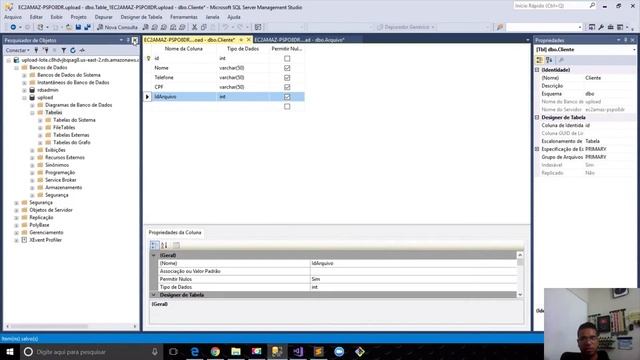The width and height of the screenshot is (640, 360).
Task: Click the activity monitor icon in Object Explorer
Action: pos(82,50)
